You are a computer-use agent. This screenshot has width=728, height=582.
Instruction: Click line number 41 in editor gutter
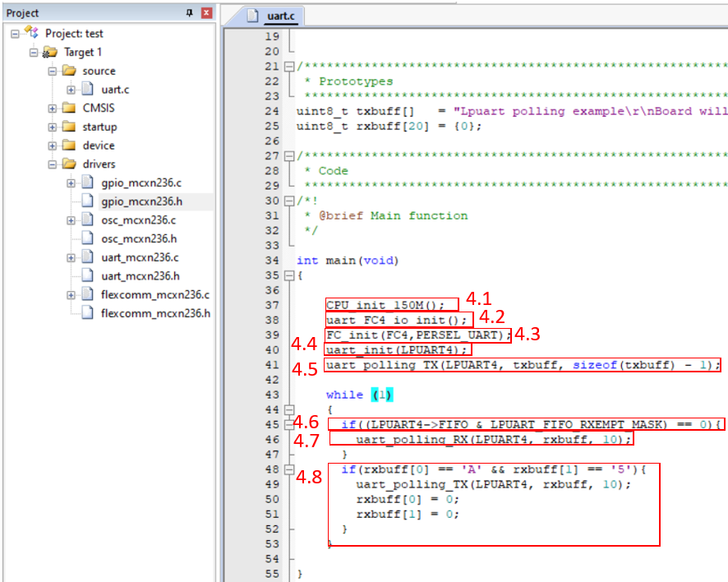[x=272, y=365]
